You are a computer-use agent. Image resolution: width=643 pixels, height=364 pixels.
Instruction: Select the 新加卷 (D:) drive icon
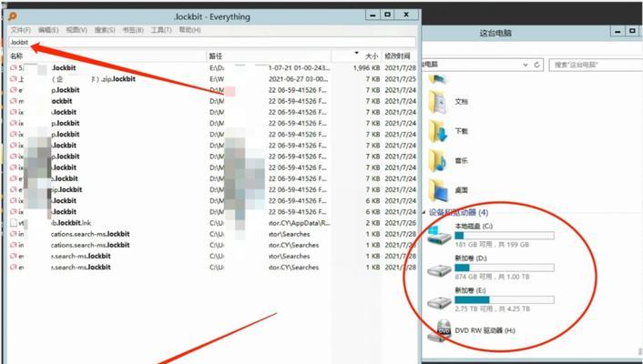coord(439,269)
